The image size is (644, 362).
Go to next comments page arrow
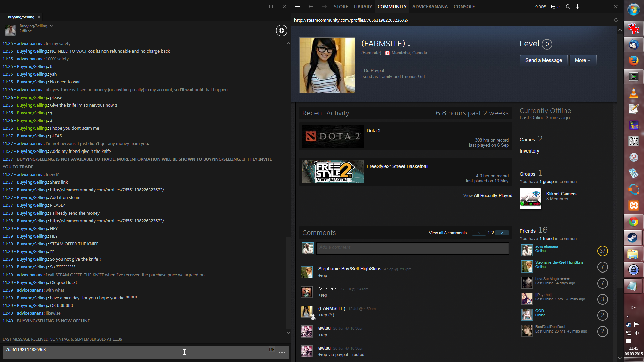point(502,233)
